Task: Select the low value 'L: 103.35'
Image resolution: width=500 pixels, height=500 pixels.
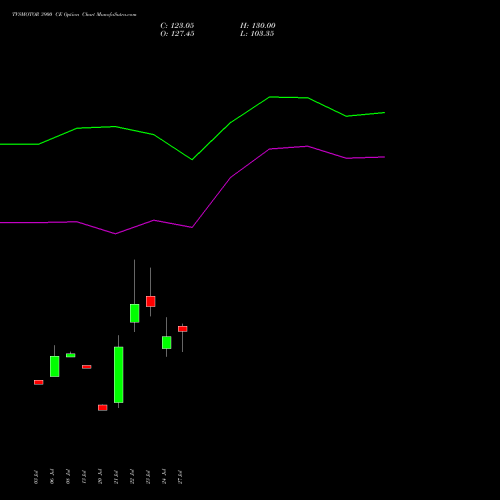Action: pyautogui.click(x=257, y=34)
